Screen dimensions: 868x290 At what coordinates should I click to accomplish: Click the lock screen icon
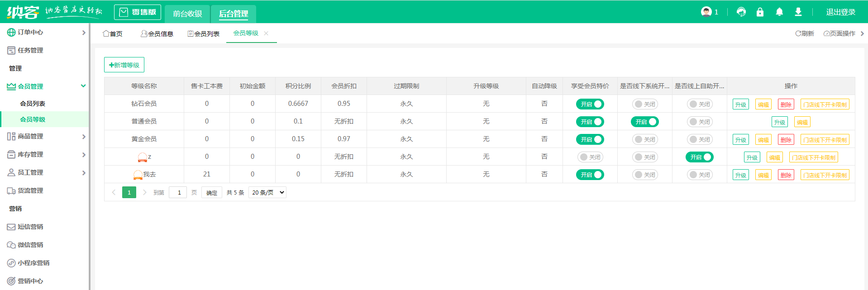pyautogui.click(x=760, y=12)
